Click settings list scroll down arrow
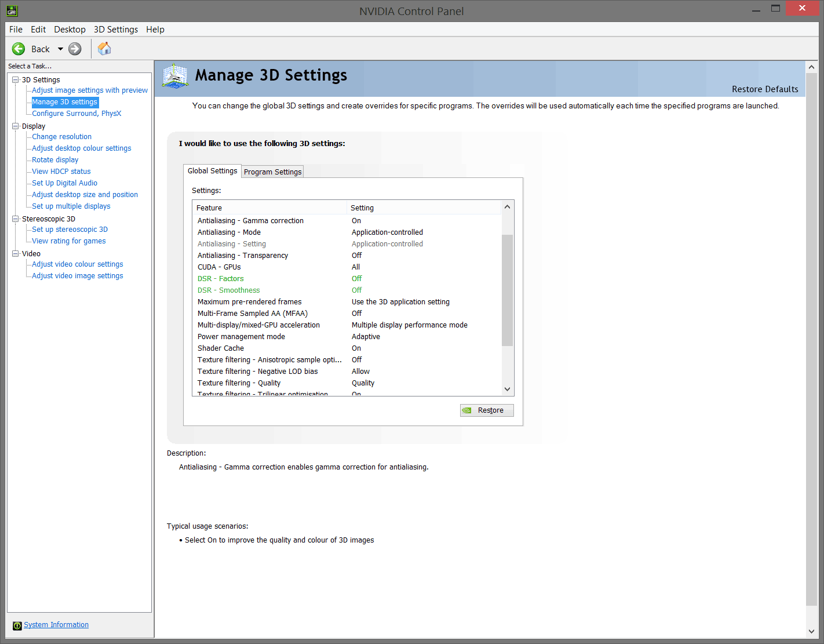824x644 pixels. click(x=507, y=390)
